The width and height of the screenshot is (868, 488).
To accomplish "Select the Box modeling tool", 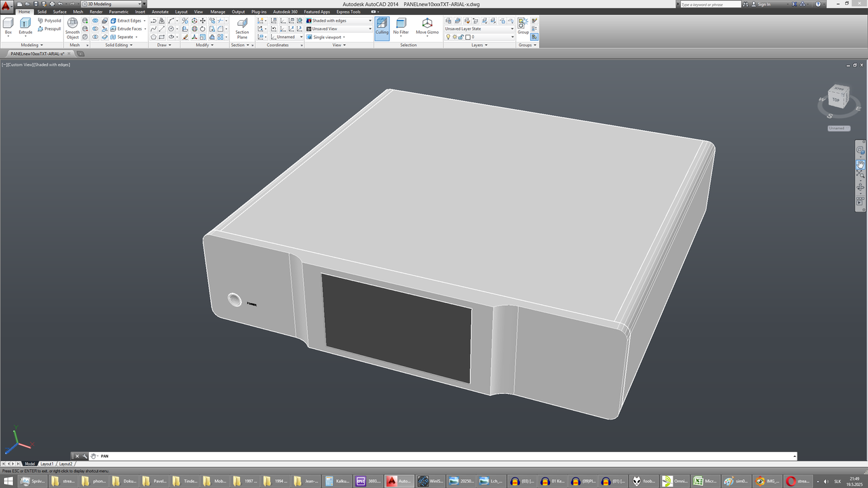I will tap(8, 27).
